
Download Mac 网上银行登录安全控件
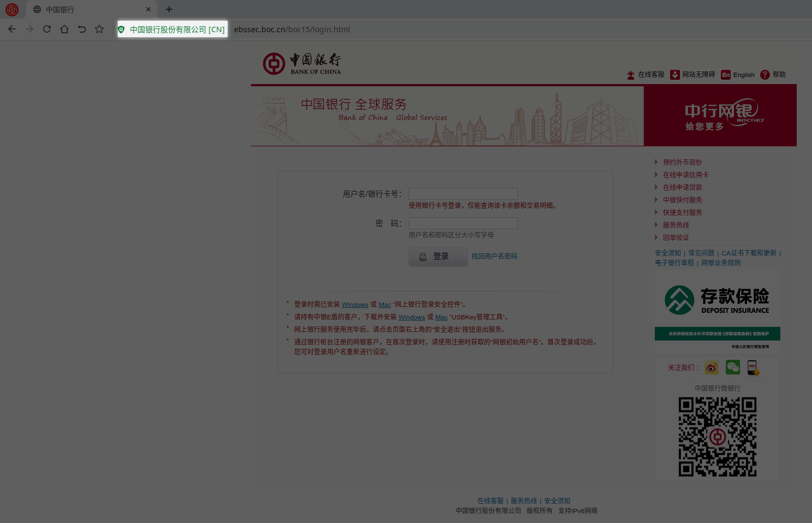pos(385,305)
